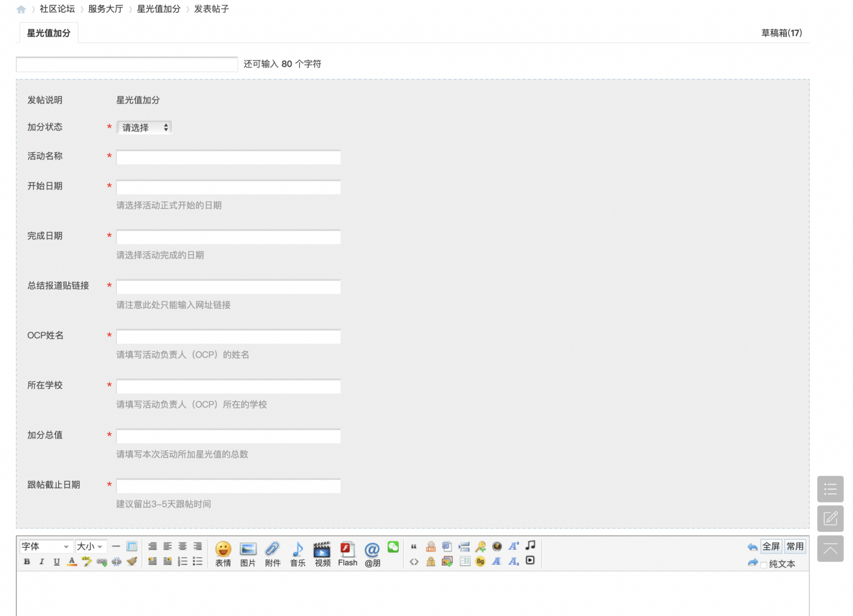
Task: Go to 服务大厅 in the breadcrumb
Action: (x=105, y=9)
